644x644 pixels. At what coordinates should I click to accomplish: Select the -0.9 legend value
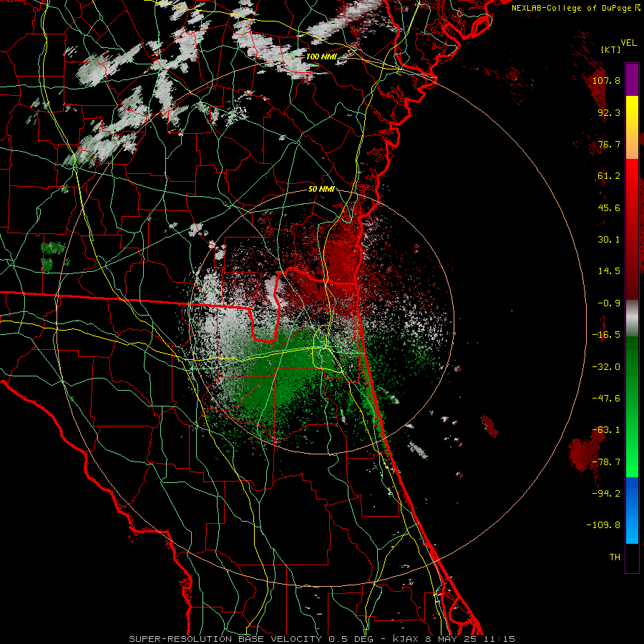click(609, 303)
